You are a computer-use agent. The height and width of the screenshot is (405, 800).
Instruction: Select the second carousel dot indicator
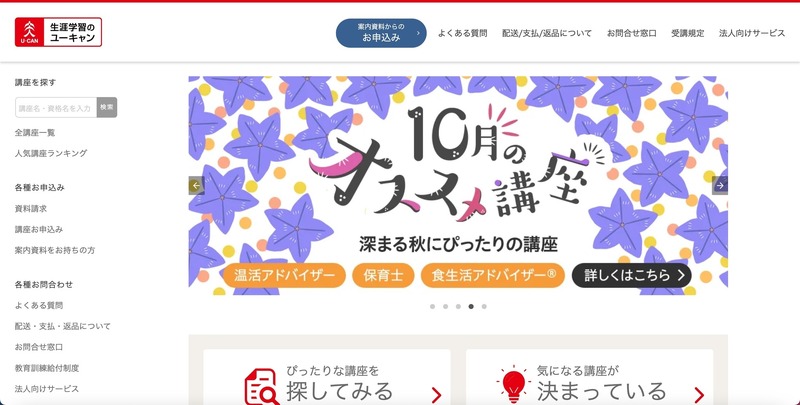click(x=445, y=307)
